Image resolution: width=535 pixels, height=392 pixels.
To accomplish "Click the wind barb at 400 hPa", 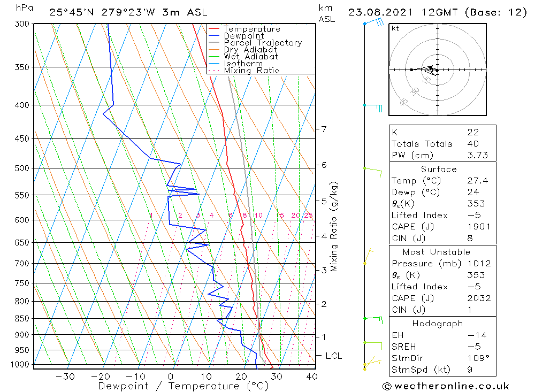I will [373, 107].
